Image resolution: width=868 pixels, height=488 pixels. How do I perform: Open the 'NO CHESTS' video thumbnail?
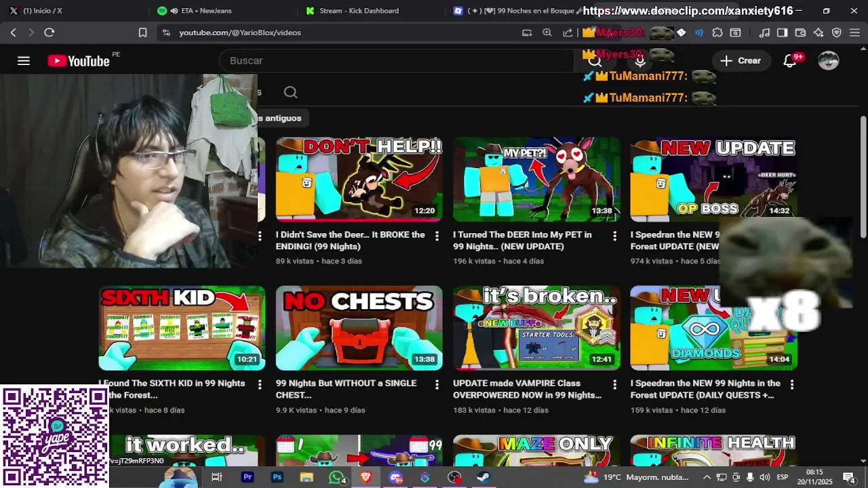(359, 328)
